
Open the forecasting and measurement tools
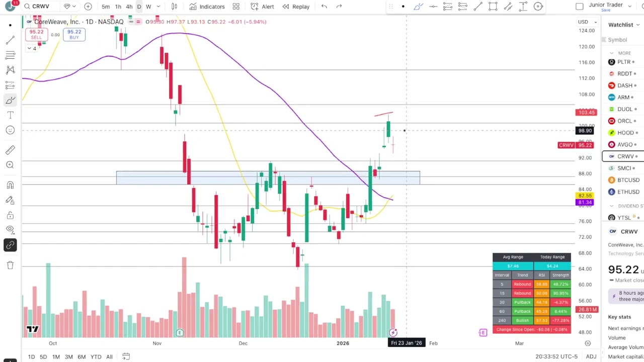(x=10, y=85)
